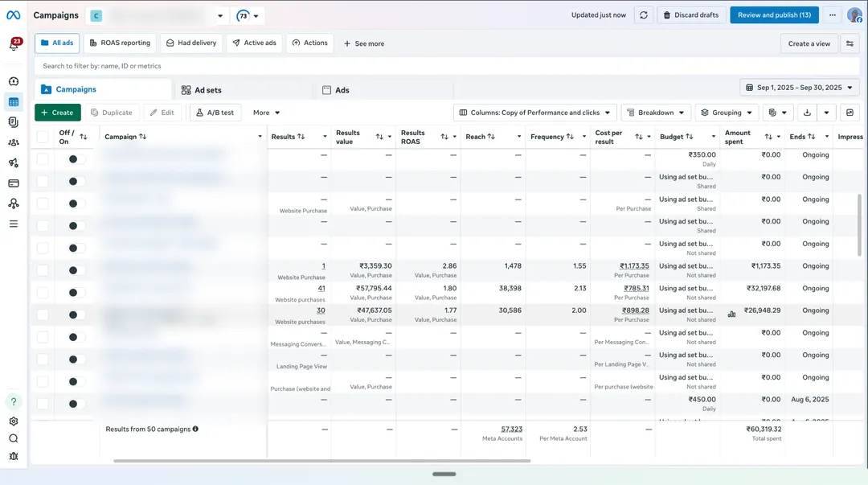The image size is (868, 485).
Task: Open the user profile avatar
Action: (x=854, y=15)
